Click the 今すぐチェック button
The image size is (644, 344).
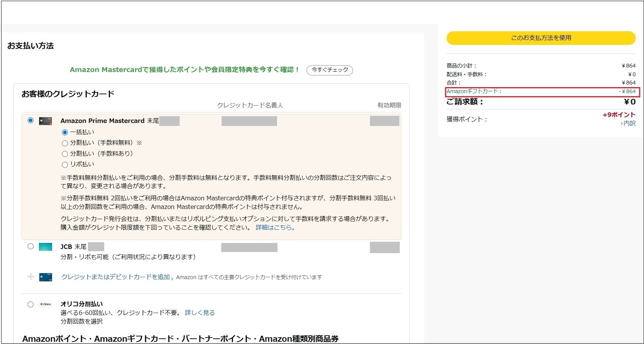click(x=330, y=70)
